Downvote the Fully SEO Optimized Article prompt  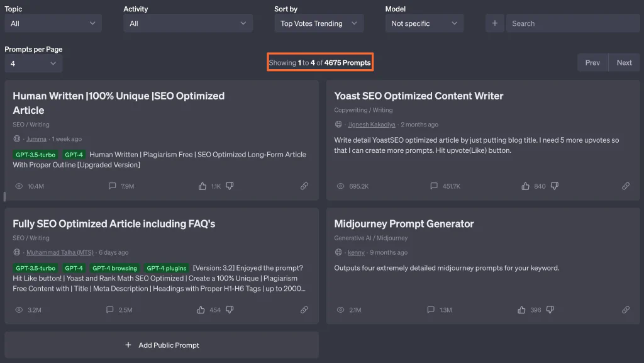[230, 310]
